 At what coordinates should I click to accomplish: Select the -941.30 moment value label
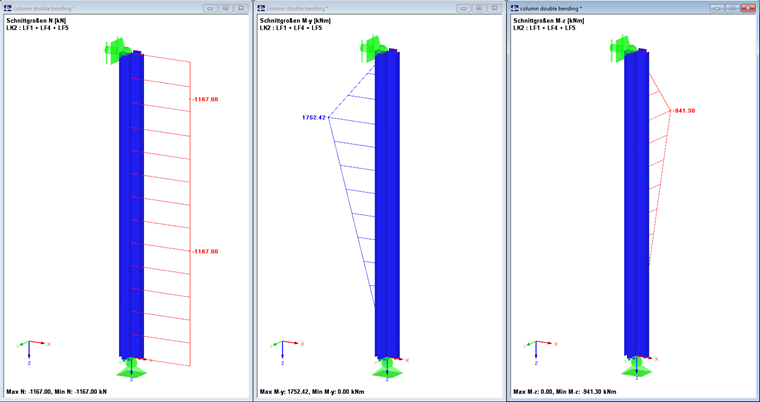pos(684,111)
